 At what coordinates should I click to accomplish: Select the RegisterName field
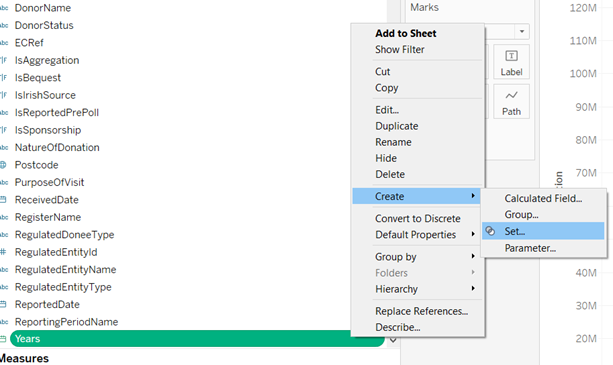(x=48, y=217)
